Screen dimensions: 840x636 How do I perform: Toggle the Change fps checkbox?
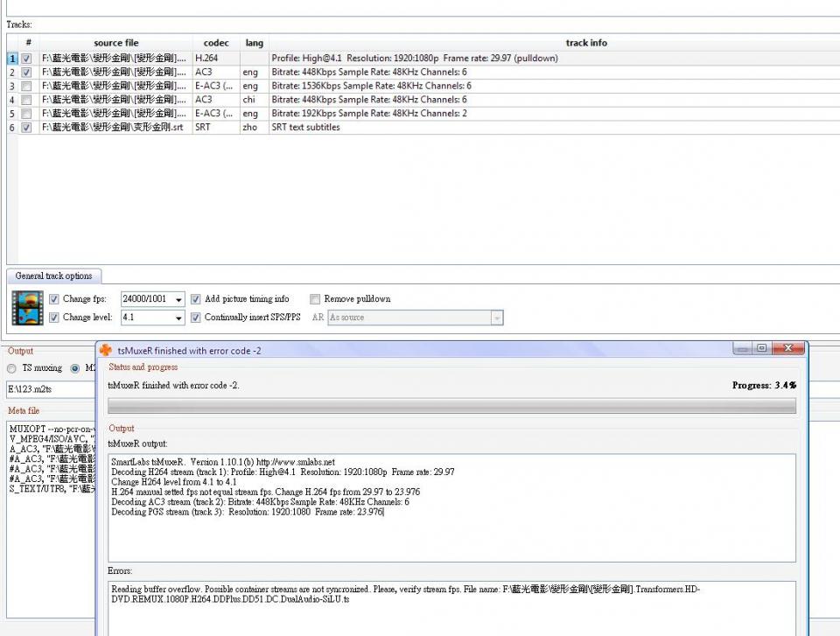point(54,299)
